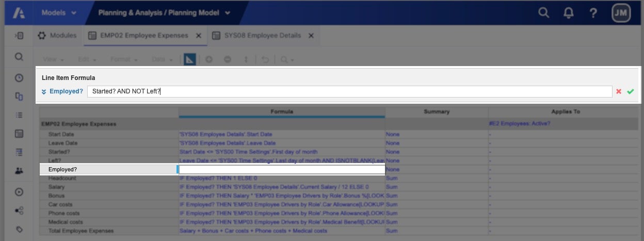The image size is (644, 241).
Task: Click the Start Date formula cell
Action: point(282,134)
